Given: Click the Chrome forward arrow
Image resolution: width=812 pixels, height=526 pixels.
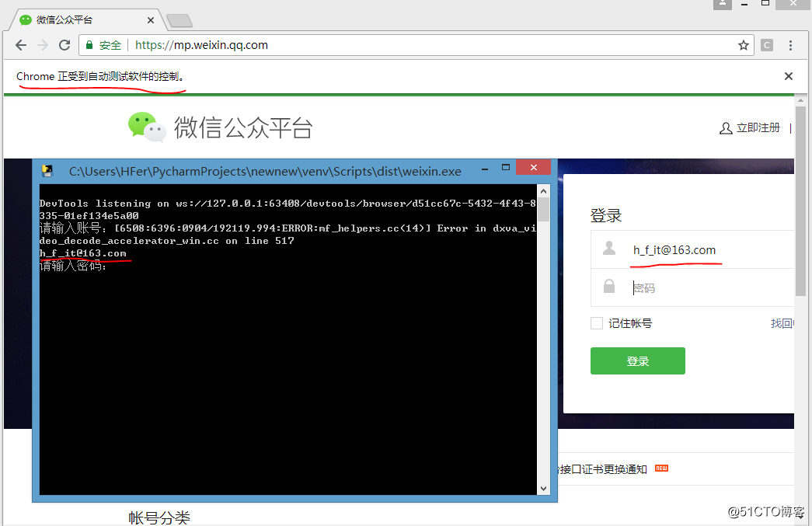Looking at the screenshot, I should (43, 45).
